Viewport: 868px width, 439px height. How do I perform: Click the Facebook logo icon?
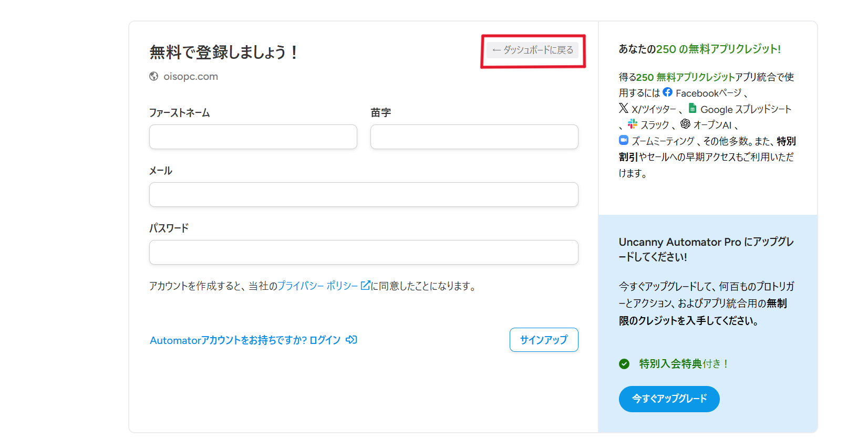[667, 92]
